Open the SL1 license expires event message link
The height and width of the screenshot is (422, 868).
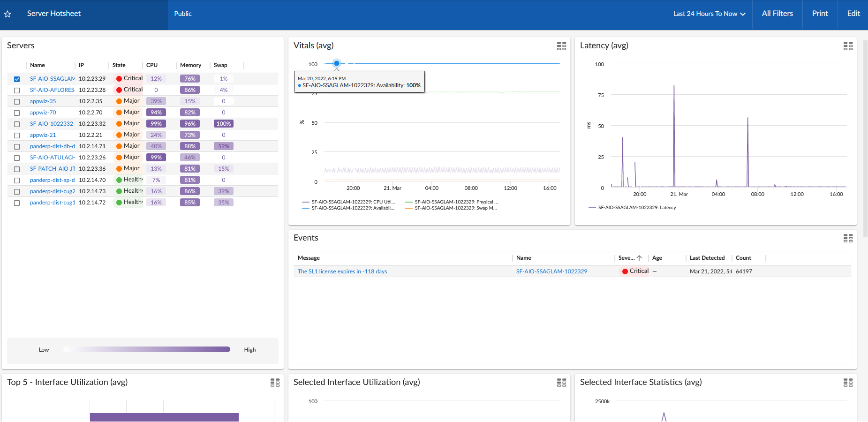[x=342, y=271]
